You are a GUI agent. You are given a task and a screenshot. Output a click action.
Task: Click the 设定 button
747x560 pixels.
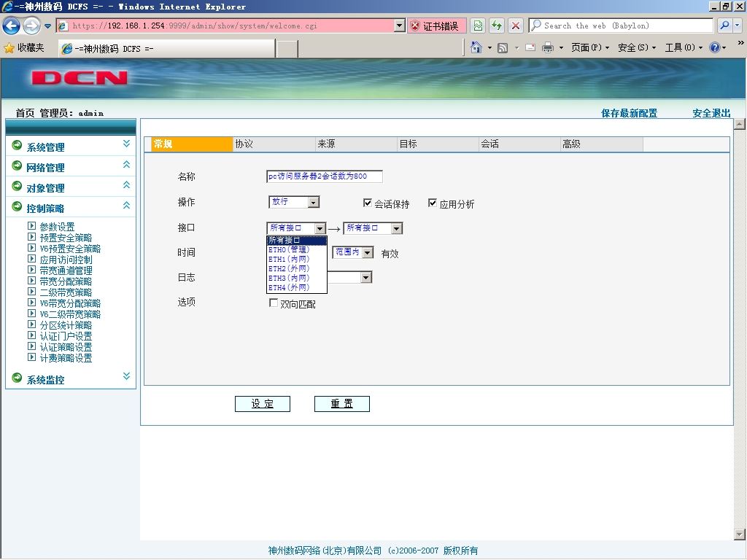263,404
